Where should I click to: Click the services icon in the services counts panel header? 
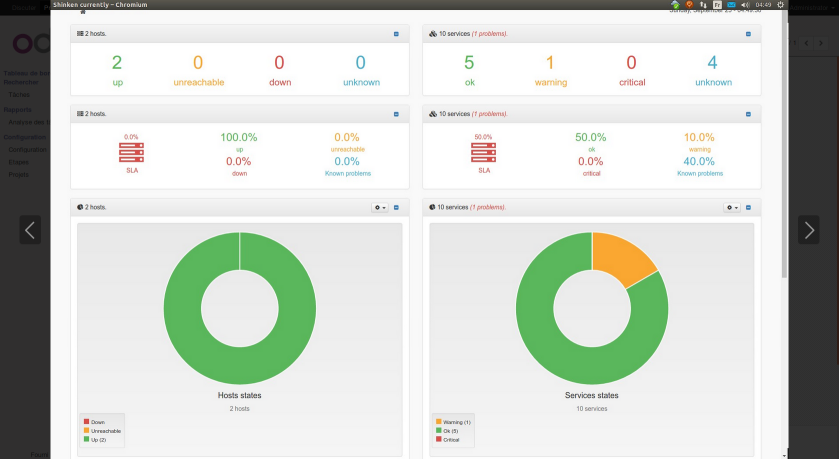point(433,34)
